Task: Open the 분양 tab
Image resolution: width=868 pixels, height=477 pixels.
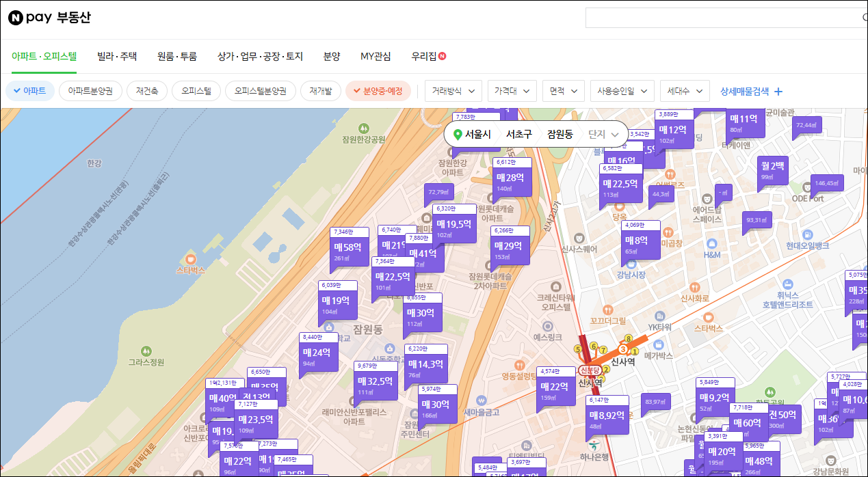Action: point(332,57)
